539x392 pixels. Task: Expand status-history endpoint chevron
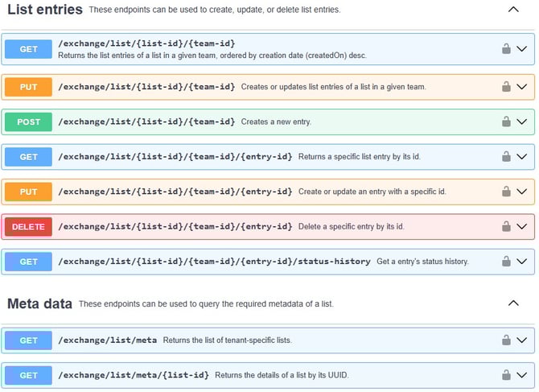522,262
